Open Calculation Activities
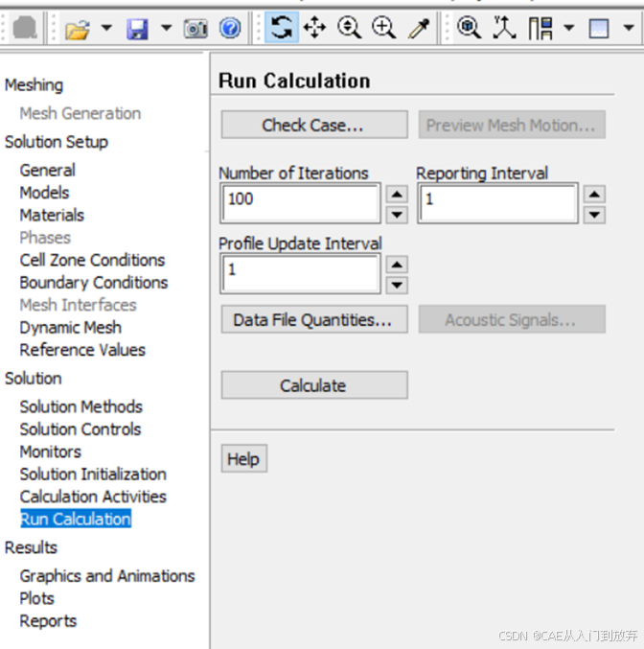This screenshot has height=649, width=644. click(93, 497)
